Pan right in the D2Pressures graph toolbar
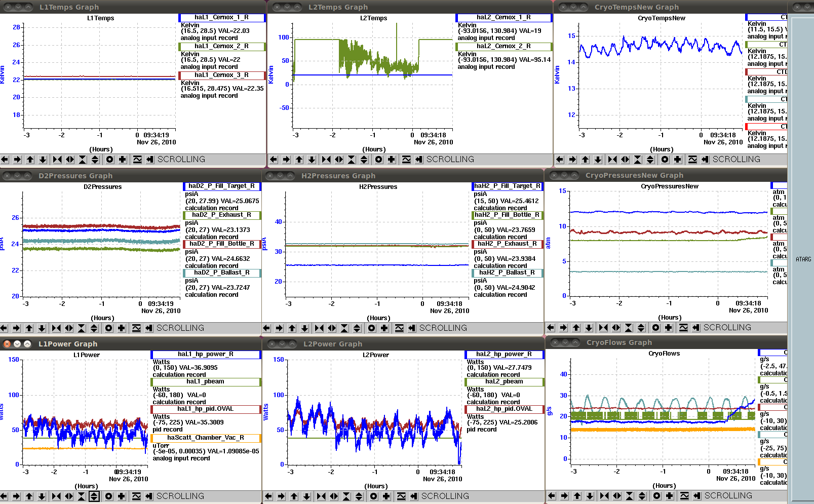Screen dimensions: 814x504 (16, 328)
